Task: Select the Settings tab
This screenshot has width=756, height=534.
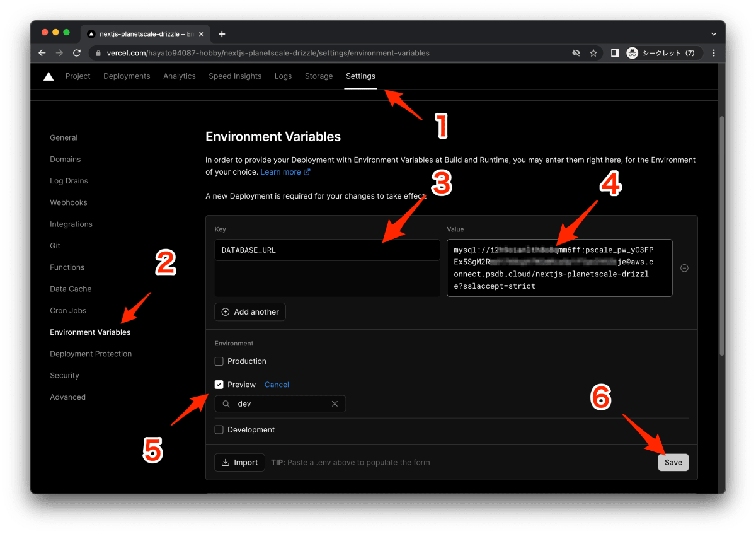Action: tap(360, 76)
